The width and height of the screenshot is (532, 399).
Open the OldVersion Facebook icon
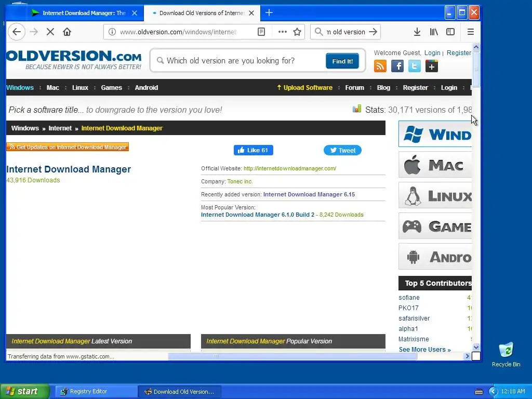coord(397,66)
